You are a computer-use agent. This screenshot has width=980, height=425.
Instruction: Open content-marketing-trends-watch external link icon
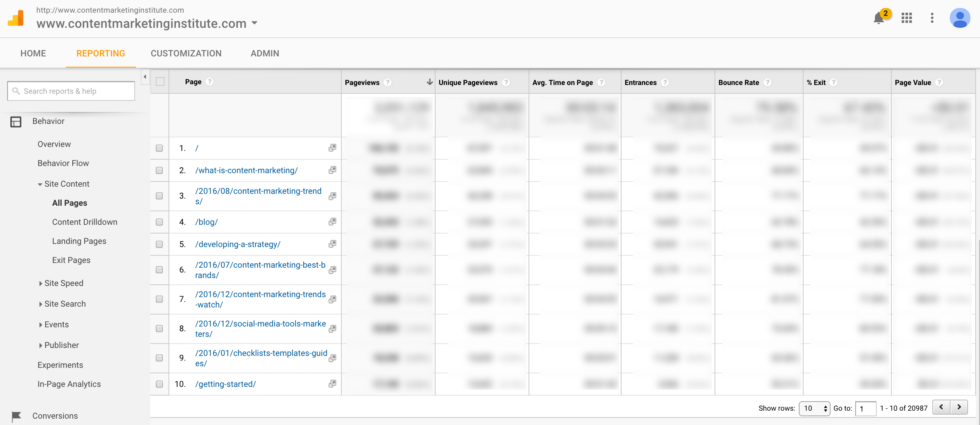point(332,299)
